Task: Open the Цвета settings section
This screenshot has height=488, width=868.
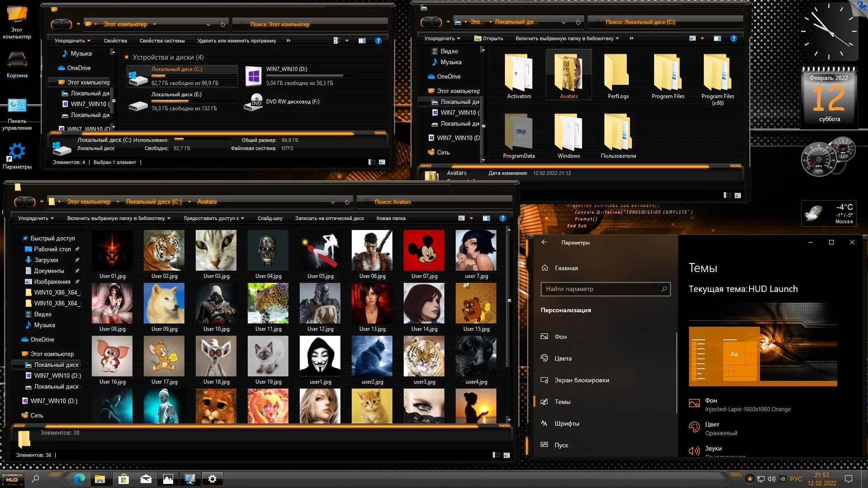Action: tap(563, 358)
